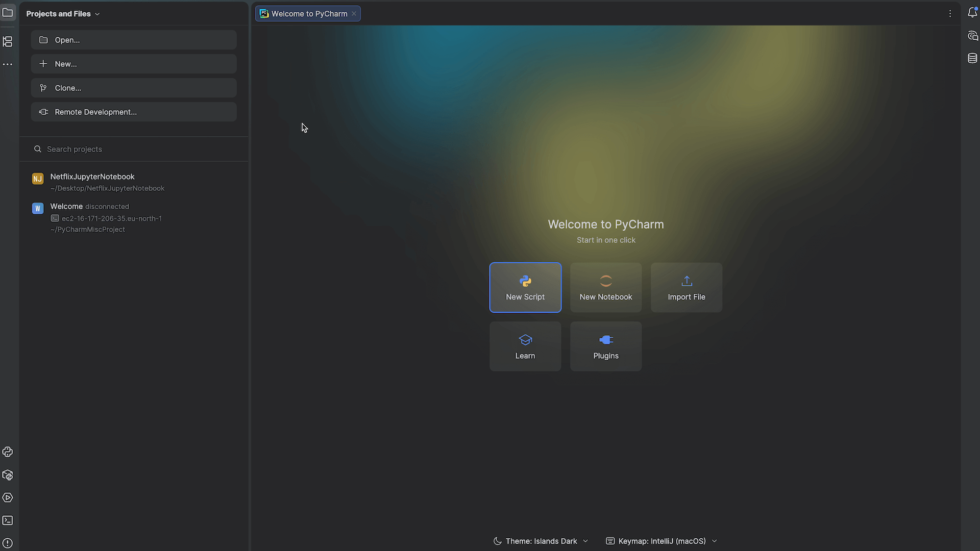Screen dimensions: 980x551
Task: Click the More tool windows ellipsis
Action: 8,64
